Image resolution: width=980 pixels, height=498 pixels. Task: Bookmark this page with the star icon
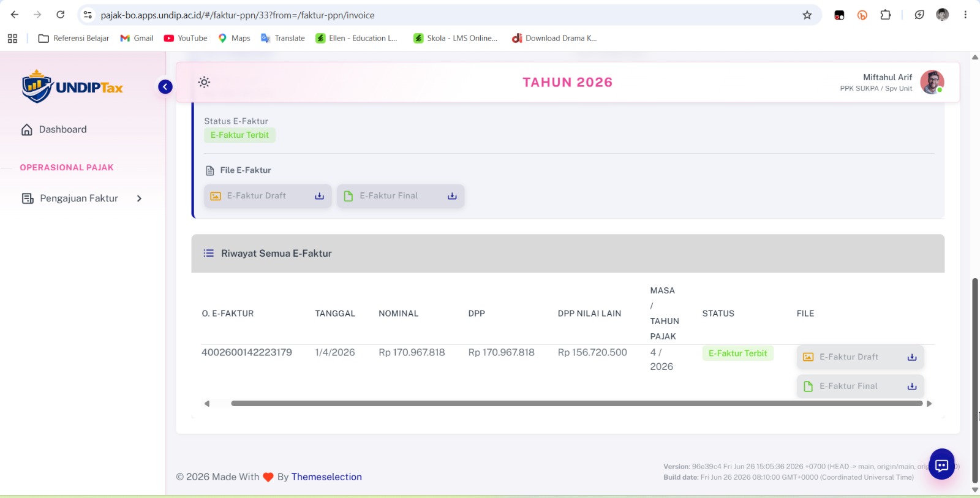[807, 15]
